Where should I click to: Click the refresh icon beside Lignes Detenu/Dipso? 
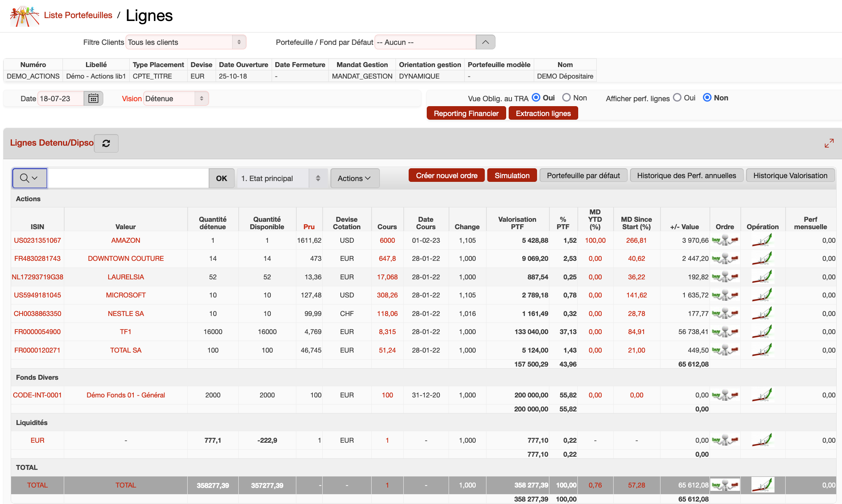pyautogui.click(x=106, y=143)
